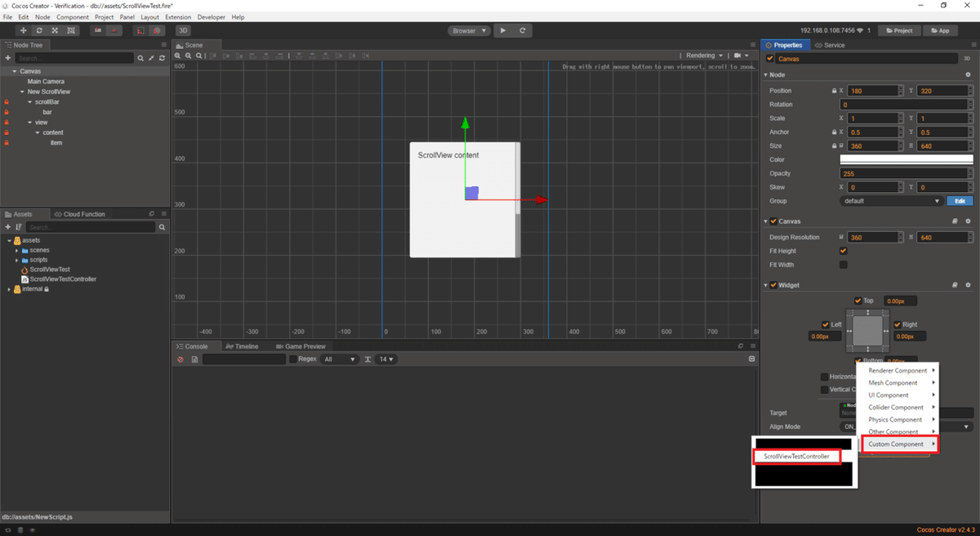The image size is (980, 536).
Task: Click the Node Tree refresh icon
Action: pyautogui.click(x=162, y=58)
